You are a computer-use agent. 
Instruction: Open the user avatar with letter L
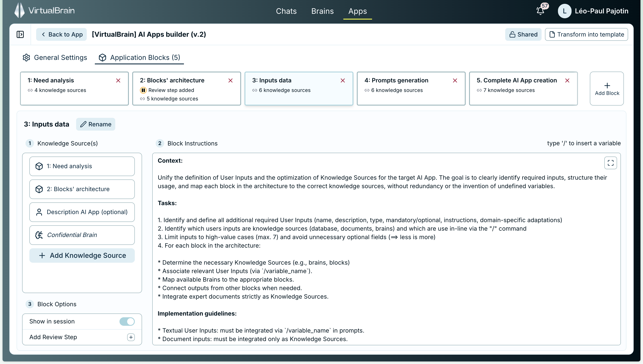(565, 11)
